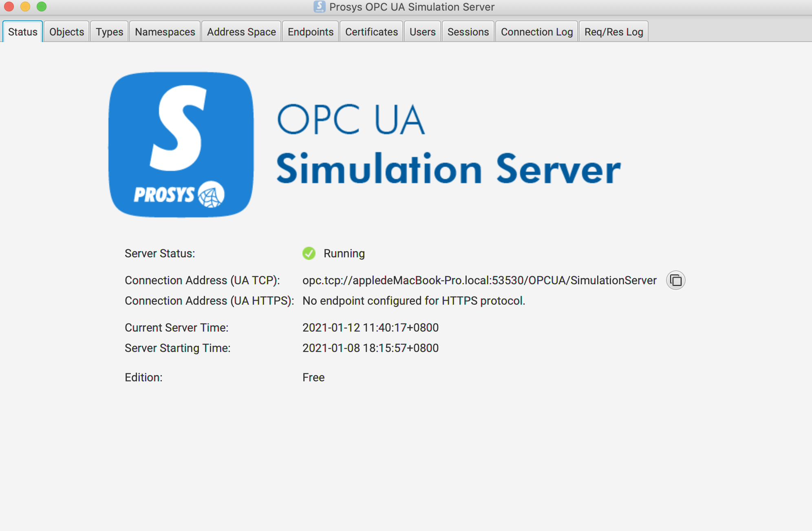Show the Req/Res Log tab
The image size is (812, 531).
pyautogui.click(x=613, y=32)
